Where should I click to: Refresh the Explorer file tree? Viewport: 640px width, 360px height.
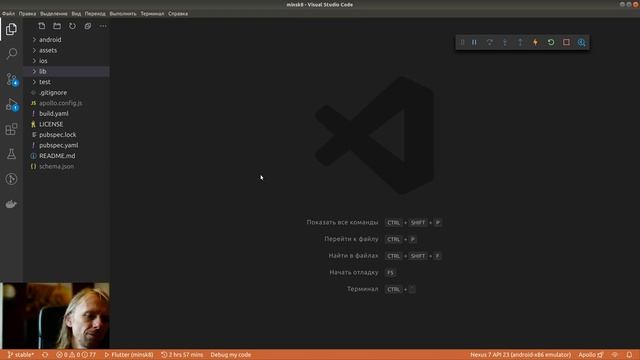tap(72, 26)
